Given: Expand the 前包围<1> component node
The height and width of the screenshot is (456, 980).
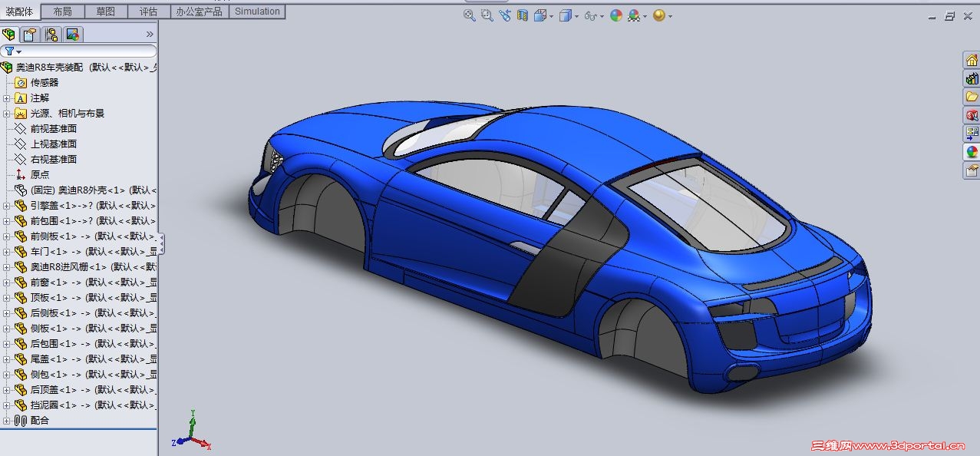Looking at the screenshot, I should pos(7,221).
